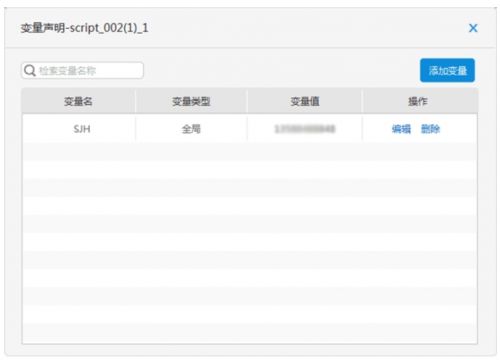
Task: Click the 变量名 column header
Action: pos(79,101)
